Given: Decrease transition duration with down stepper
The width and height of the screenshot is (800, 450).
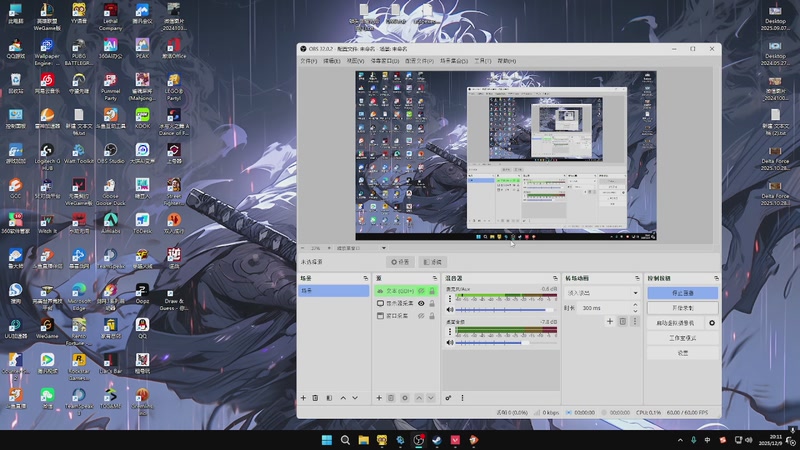Looking at the screenshot, I should tap(635, 311).
